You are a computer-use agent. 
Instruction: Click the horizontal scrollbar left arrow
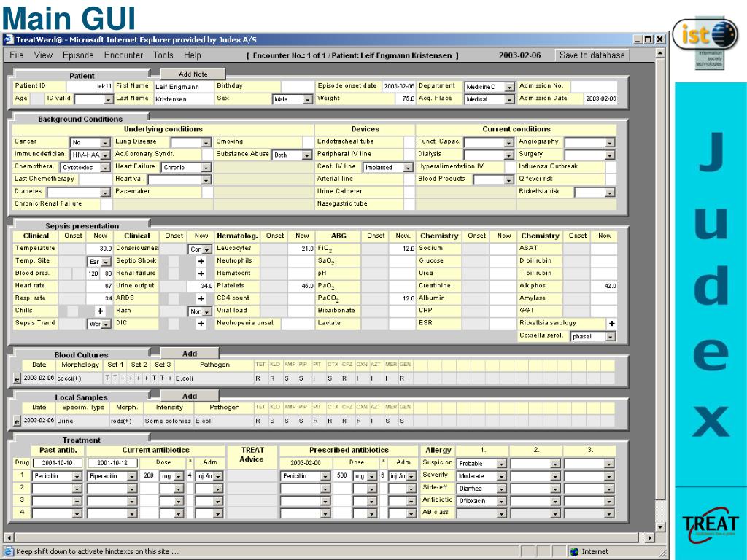coord(9,537)
